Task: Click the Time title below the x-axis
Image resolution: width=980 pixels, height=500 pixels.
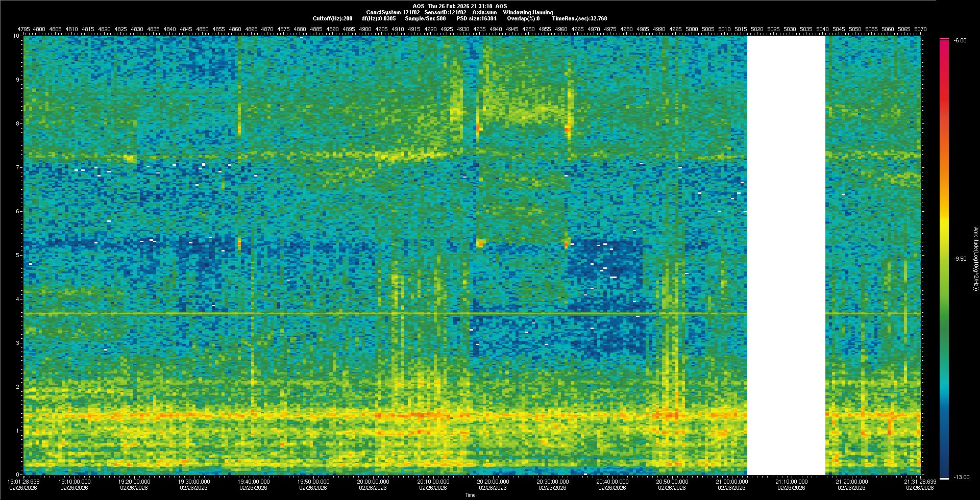Action: click(x=470, y=495)
